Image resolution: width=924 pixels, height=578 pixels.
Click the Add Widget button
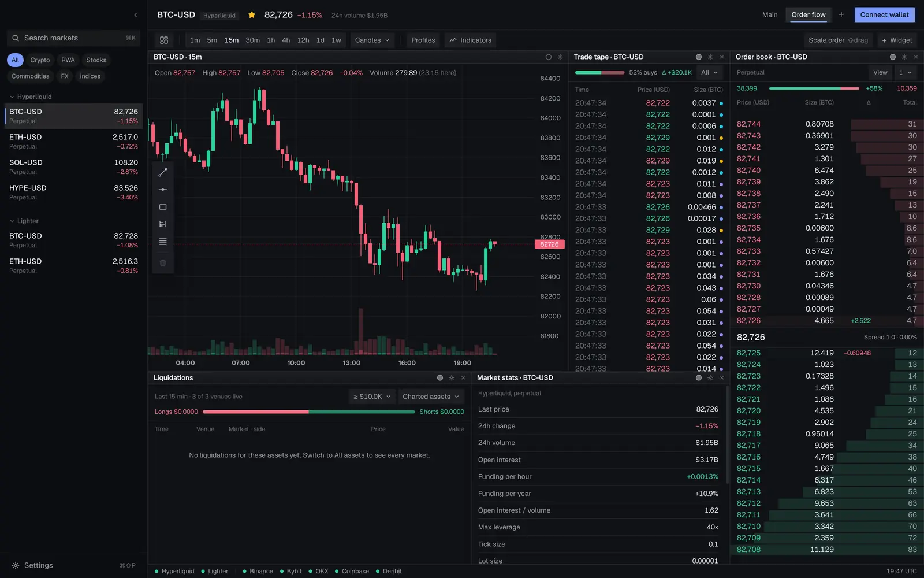click(897, 40)
